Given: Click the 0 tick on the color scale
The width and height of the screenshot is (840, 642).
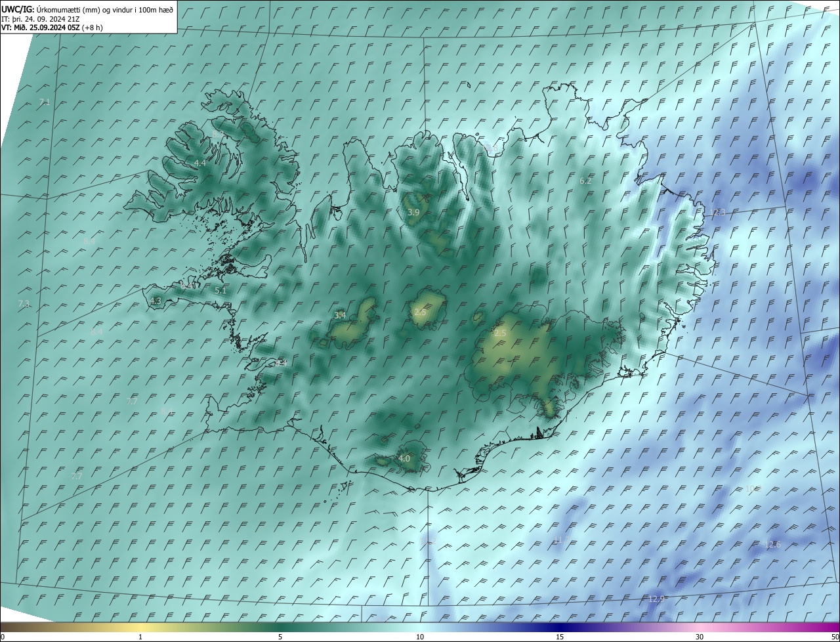Looking at the screenshot, I should 3,637.
